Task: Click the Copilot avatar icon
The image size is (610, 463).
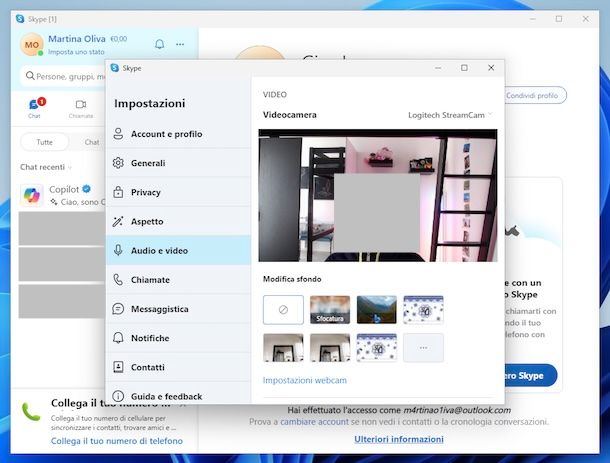Action: pos(32,195)
